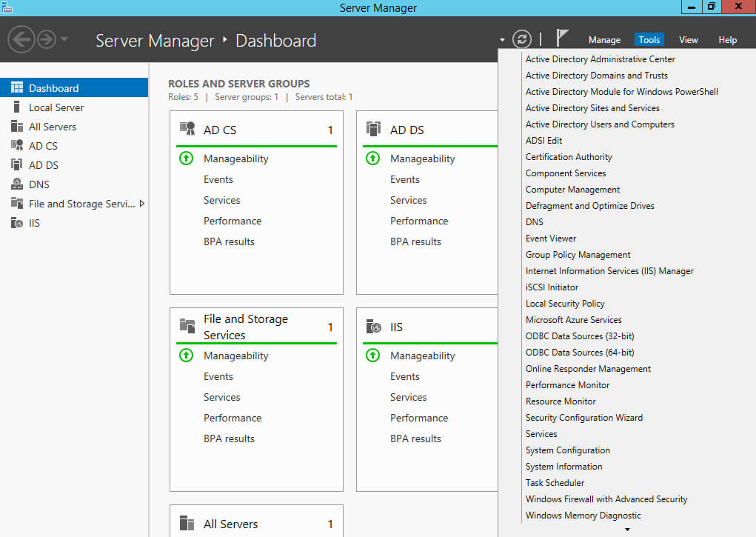Open Group Policy Management
Image resolution: width=756 pixels, height=537 pixels.
(x=578, y=255)
